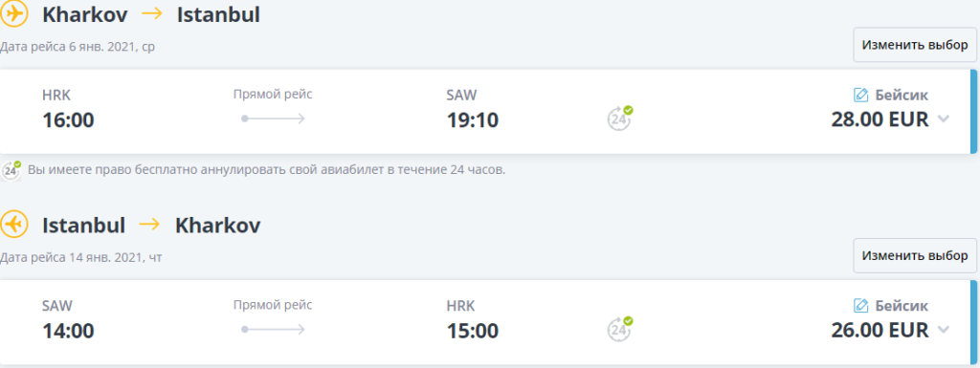Open the Бейсик fare label on the outbound flight
This screenshot has height=368, width=980.
[902, 96]
